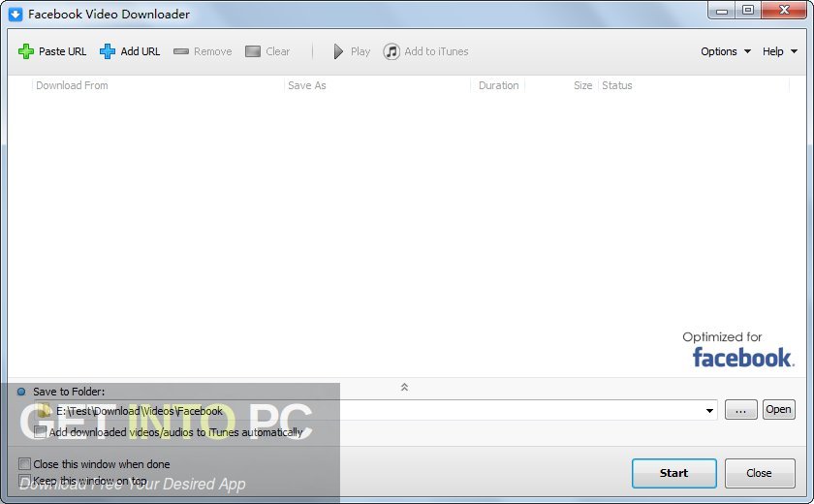Click the Remove label in the toolbar
Image resolution: width=814 pixels, height=504 pixels.
(x=213, y=51)
